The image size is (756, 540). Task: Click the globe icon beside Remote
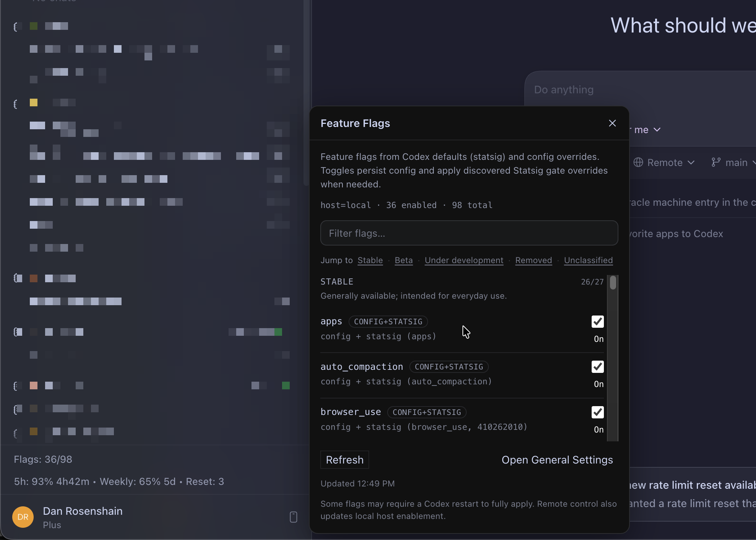[x=638, y=162]
